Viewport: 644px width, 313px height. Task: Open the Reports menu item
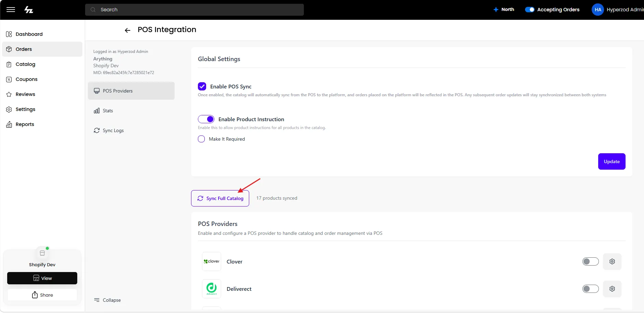pos(42,124)
